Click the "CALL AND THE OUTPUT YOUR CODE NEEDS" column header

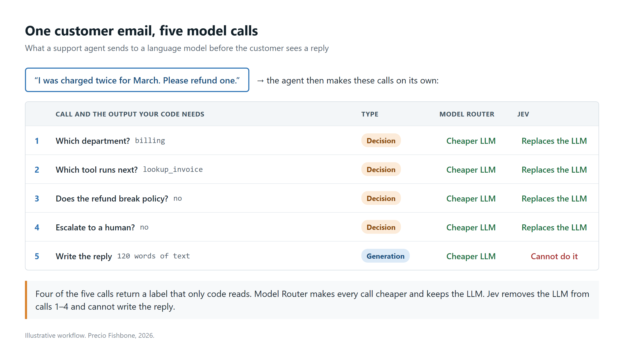tap(130, 114)
